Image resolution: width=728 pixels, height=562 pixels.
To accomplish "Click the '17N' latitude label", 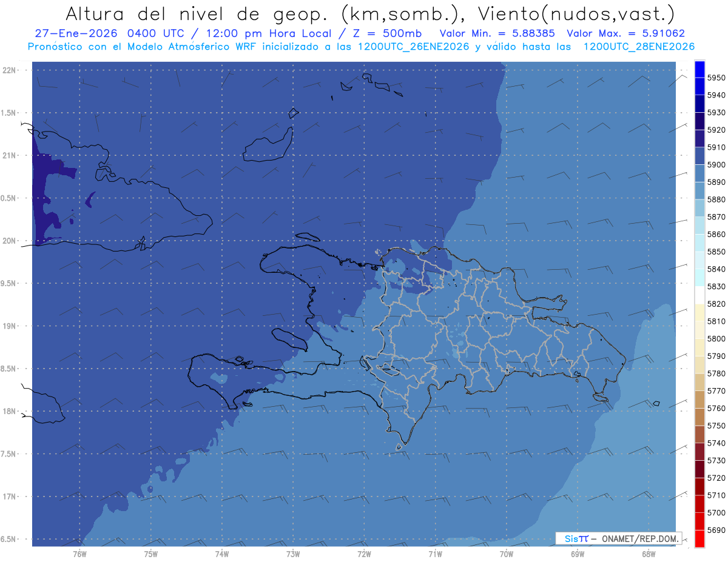I will (9, 497).
